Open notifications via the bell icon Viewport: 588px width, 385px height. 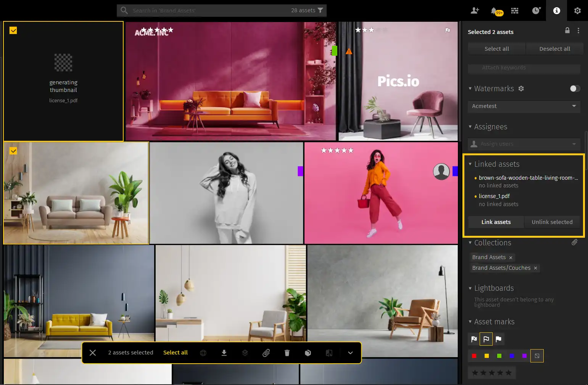[493, 11]
